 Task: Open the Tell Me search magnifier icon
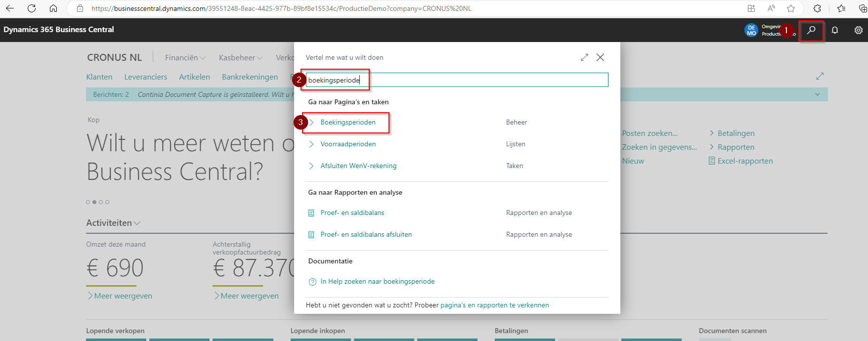[811, 30]
